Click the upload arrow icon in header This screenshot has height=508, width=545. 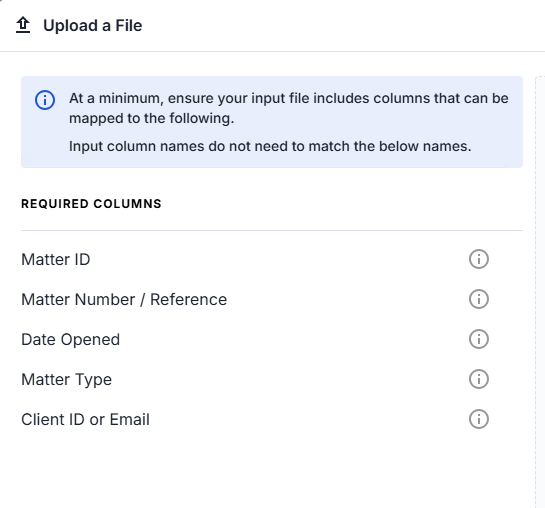[23, 25]
